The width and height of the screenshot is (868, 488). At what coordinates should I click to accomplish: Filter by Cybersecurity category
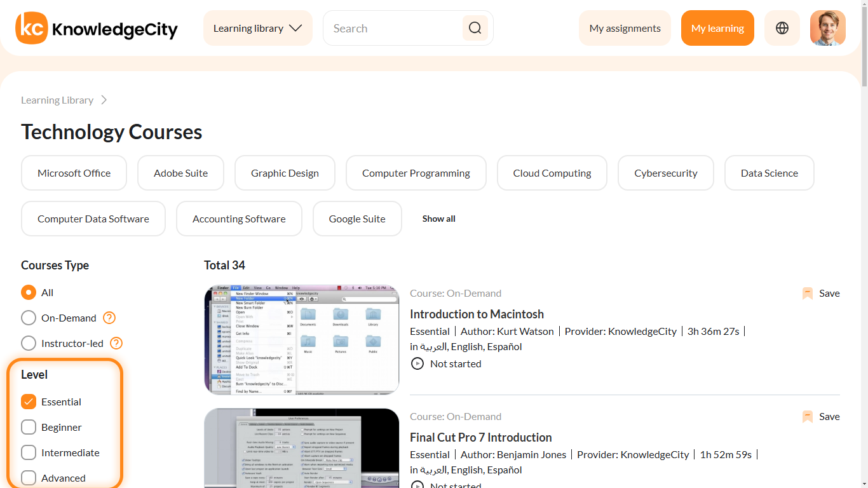point(666,173)
